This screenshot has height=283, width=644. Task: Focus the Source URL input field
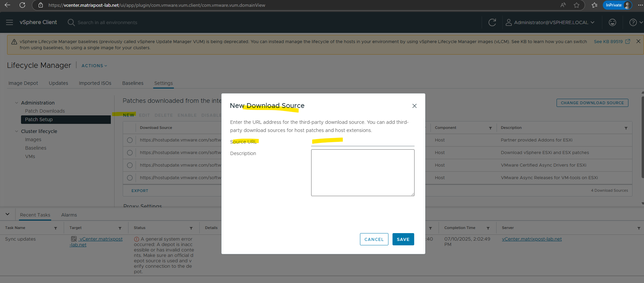point(363,141)
